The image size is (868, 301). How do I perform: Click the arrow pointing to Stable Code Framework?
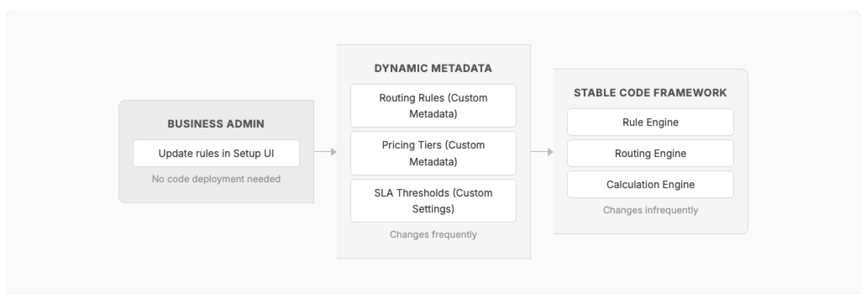[542, 152]
